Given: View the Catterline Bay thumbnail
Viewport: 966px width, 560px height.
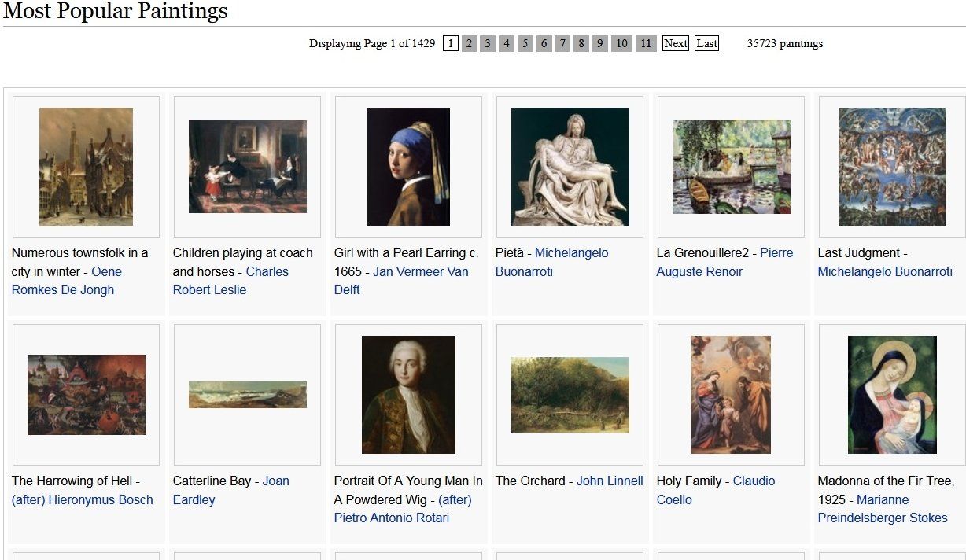Looking at the screenshot, I should (x=248, y=395).
